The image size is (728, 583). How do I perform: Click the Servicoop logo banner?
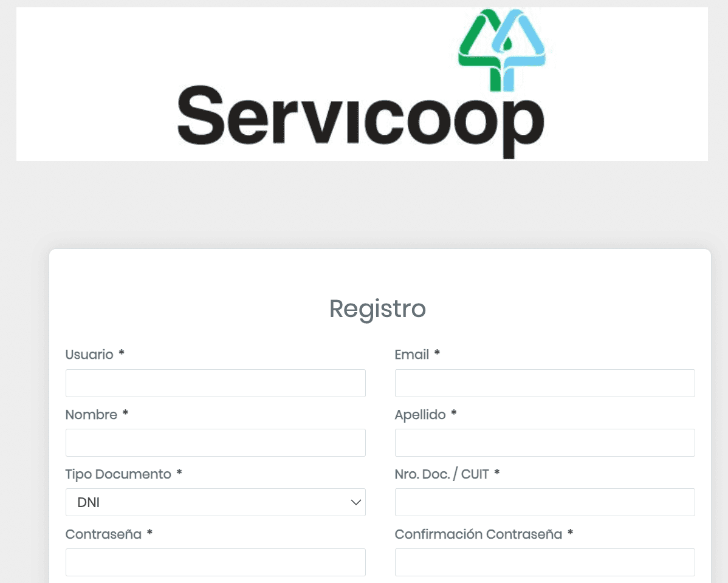click(362, 84)
